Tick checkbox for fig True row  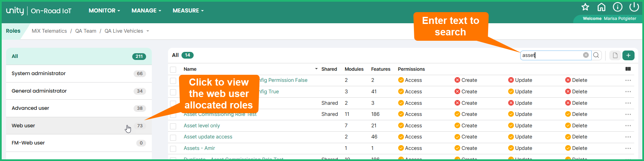point(173,92)
